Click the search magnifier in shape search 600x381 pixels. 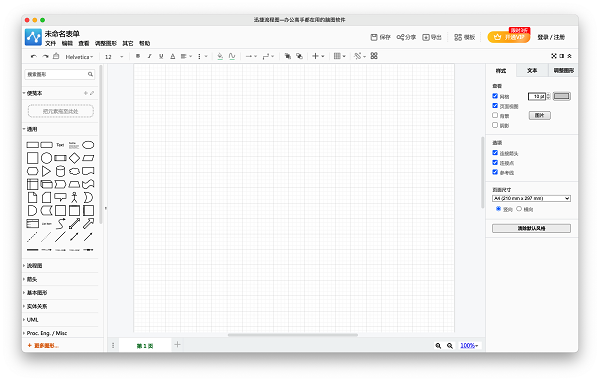[x=90, y=74]
